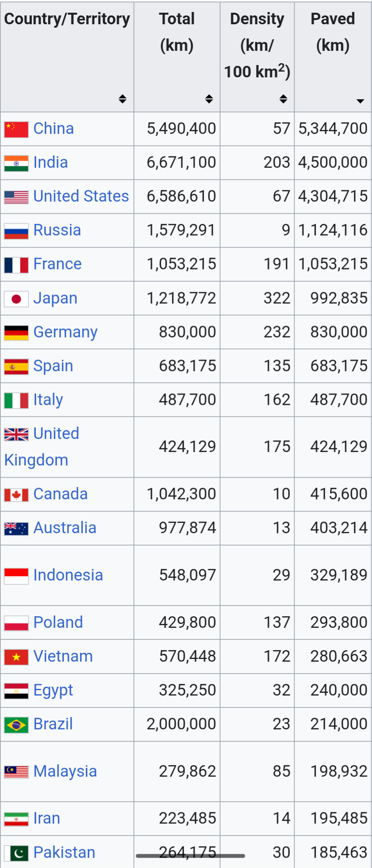Toggle Paved (km) descending sort arrow
372x868 pixels.
(x=360, y=101)
